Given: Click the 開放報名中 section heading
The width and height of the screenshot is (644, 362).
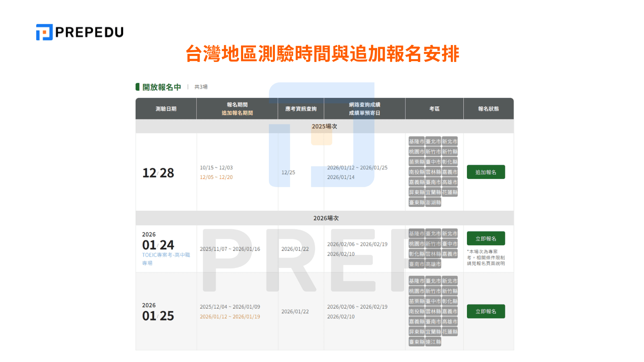Looking at the screenshot, I should pyautogui.click(x=161, y=86).
